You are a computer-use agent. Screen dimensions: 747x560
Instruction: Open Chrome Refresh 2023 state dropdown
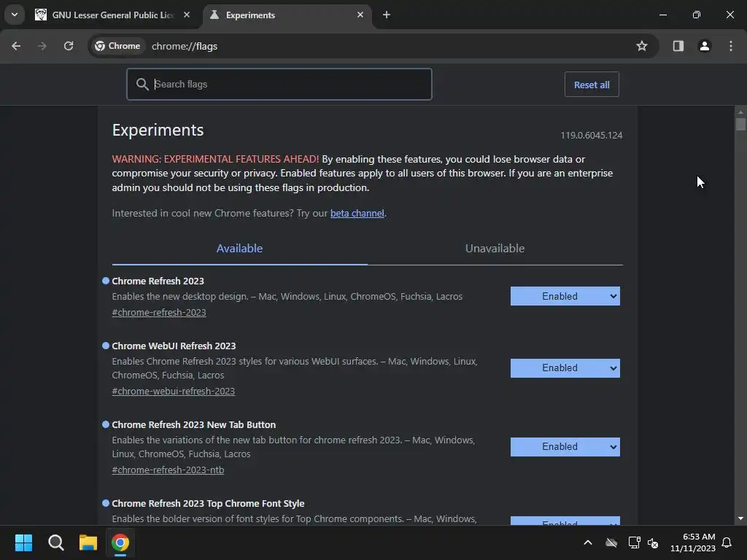565,296
